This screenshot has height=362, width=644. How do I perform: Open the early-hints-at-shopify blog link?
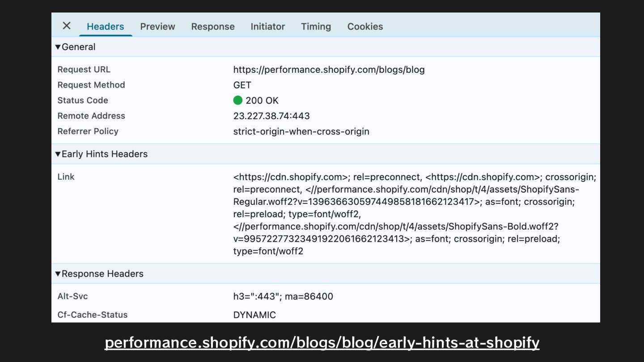click(x=322, y=343)
